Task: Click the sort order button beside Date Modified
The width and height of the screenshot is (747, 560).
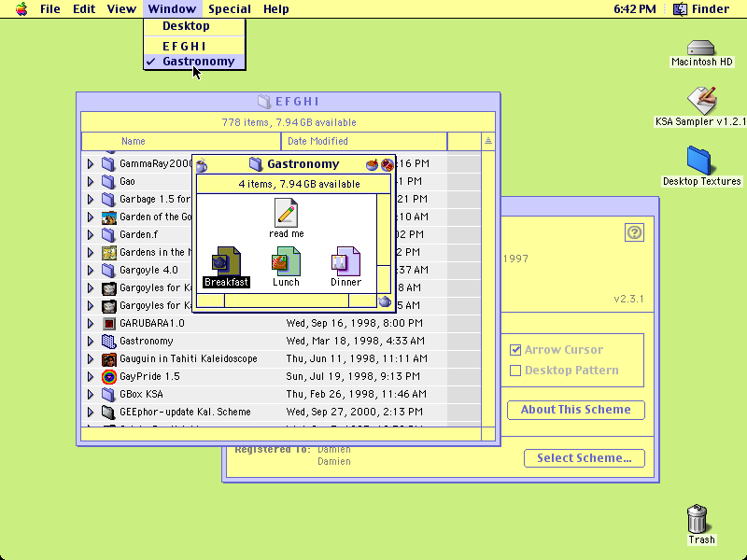Action: pos(488,141)
